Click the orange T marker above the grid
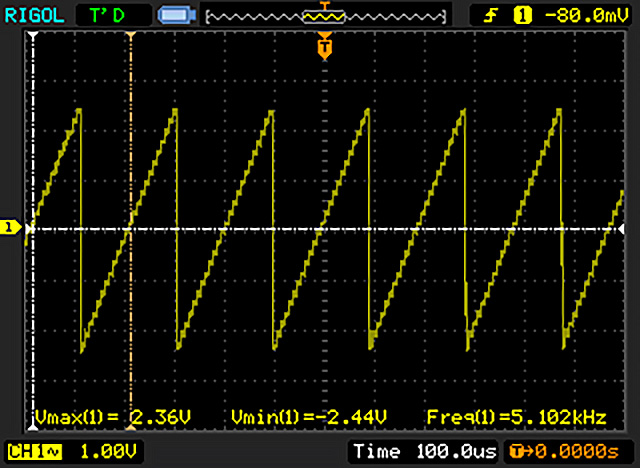Screen dimensions: 640x468 coord(323,46)
